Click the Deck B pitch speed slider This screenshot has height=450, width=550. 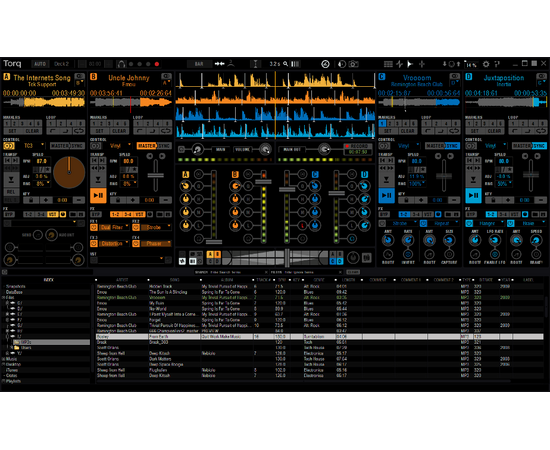click(x=155, y=176)
